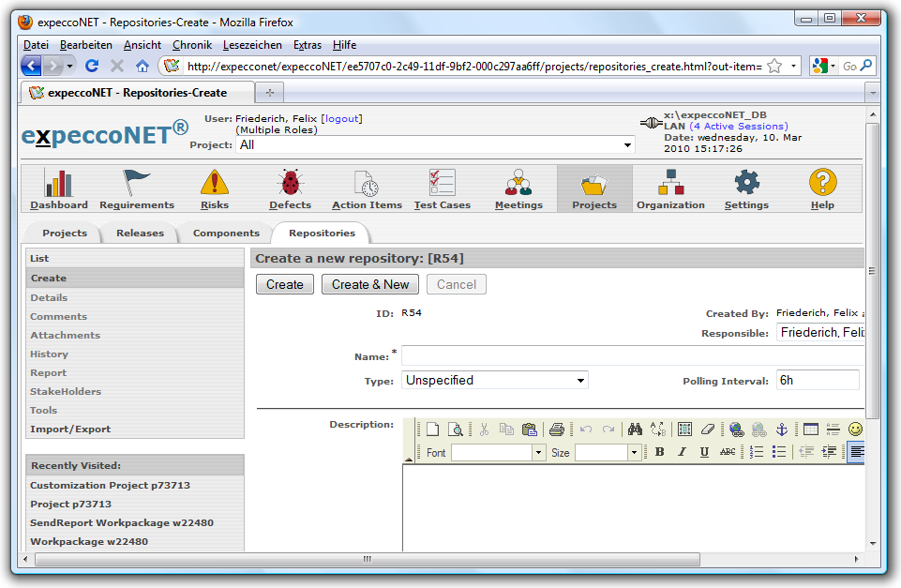Open the Meetings module
This screenshot has height=588, width=901.
coord(518,189)
